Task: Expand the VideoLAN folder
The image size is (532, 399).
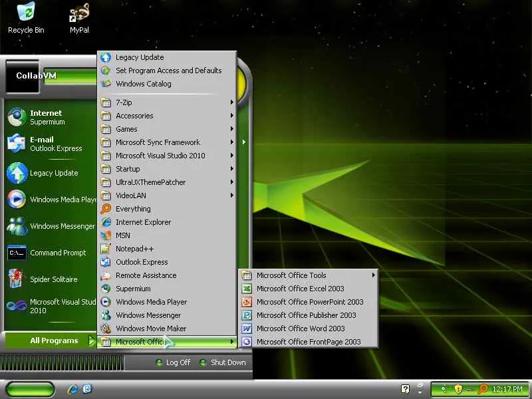Action: coord(167,196)
